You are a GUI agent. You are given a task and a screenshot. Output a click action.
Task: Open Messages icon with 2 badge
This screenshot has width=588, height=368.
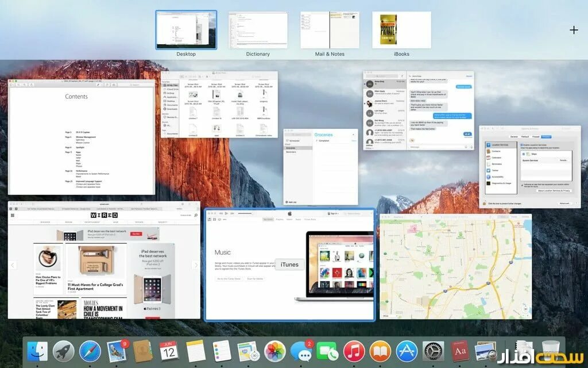(x=301, y=351)
